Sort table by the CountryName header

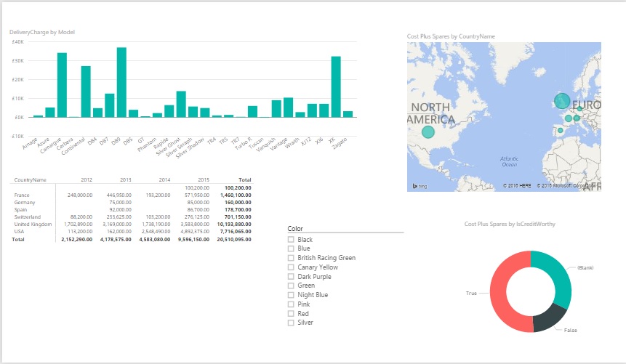pos(31,179)
